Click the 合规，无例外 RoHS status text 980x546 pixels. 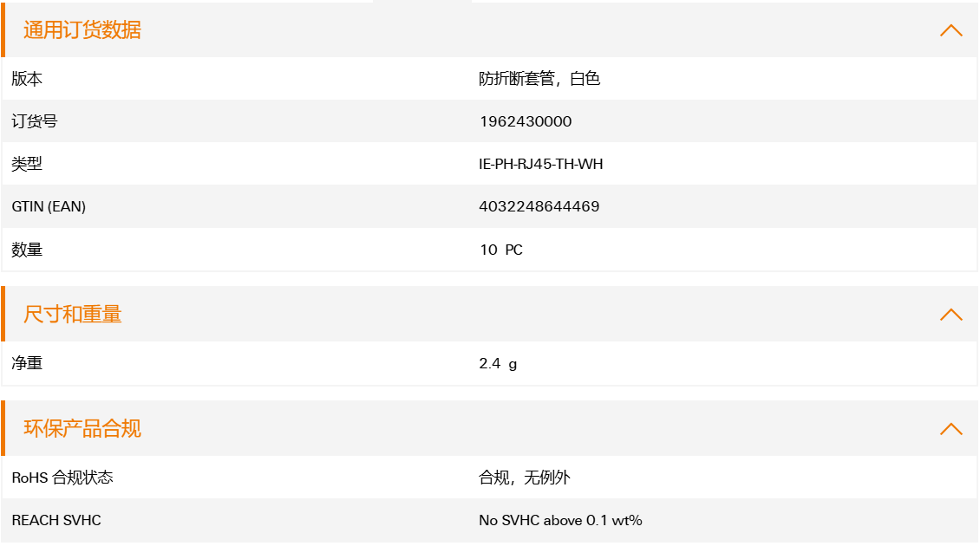(525, 478)
